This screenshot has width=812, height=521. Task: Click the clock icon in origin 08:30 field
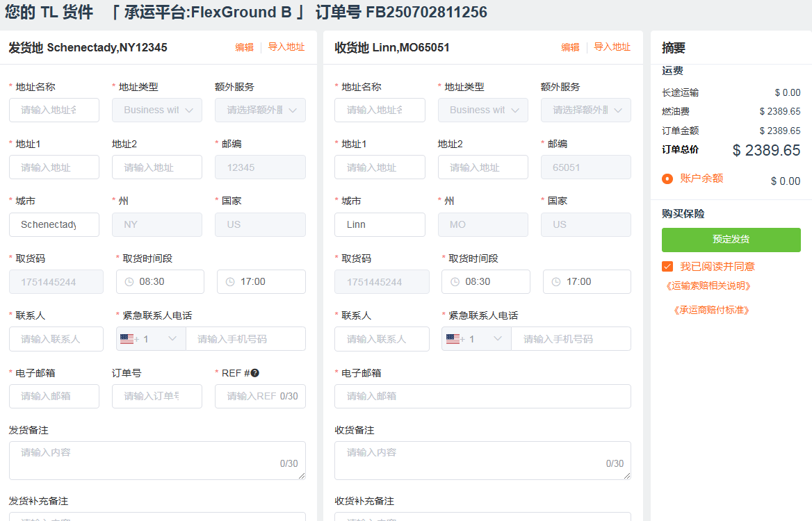point(129,282)
